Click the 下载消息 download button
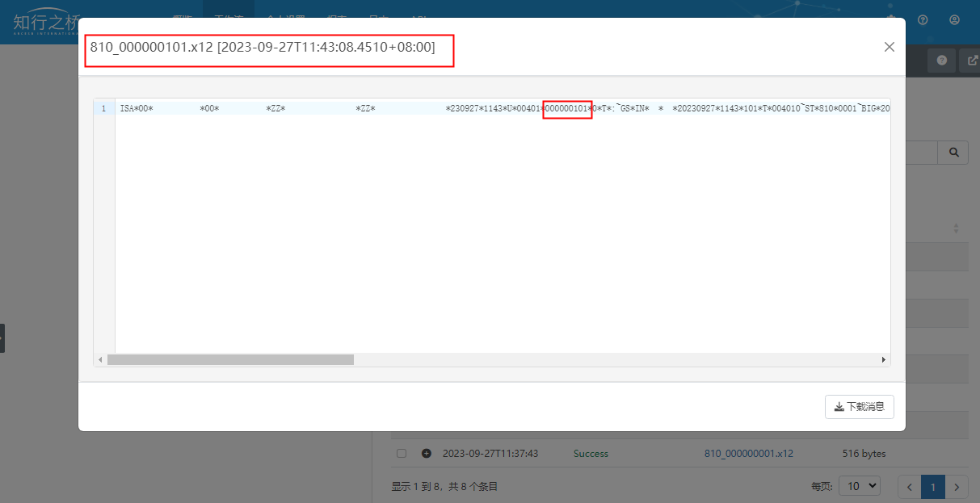 tap(859, 407)
